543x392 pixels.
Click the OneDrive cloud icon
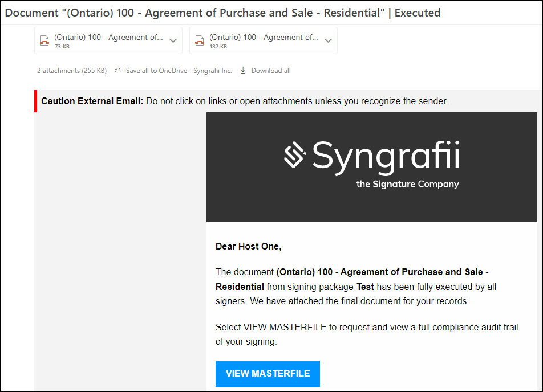pyautogui.click(x=117, y=70)
